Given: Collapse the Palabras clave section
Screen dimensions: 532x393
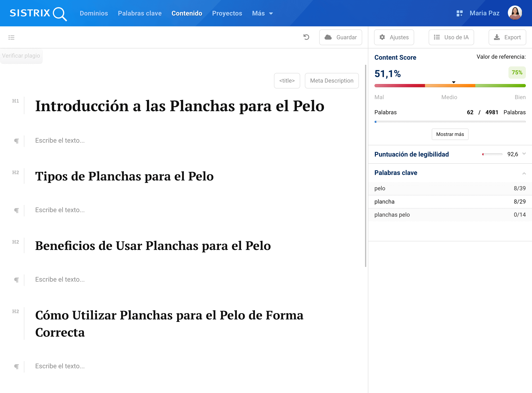Looking at the screenshot, I should pyautogui.click(x=524, y=173).
